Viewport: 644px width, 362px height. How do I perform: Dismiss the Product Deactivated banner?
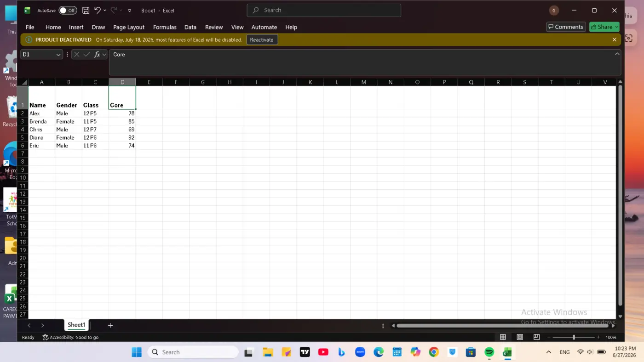pos(615,40)
